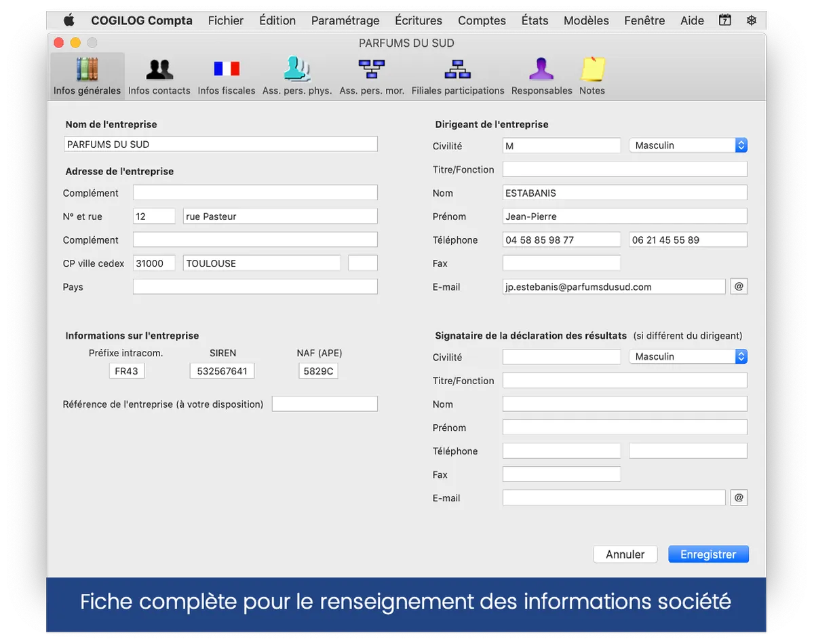
Task: Expand the signataire Masculin gender dropdown
Action: (688, 356)
